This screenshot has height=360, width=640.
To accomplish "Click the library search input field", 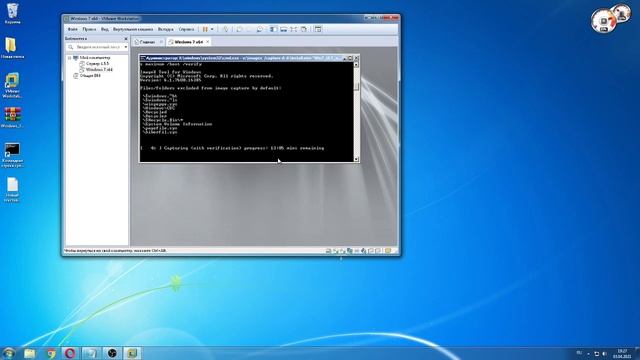I will (x=96, y=47).
